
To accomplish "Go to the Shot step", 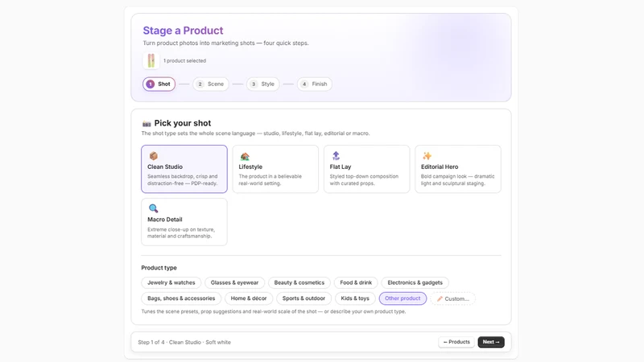I will tap(159, 84).
